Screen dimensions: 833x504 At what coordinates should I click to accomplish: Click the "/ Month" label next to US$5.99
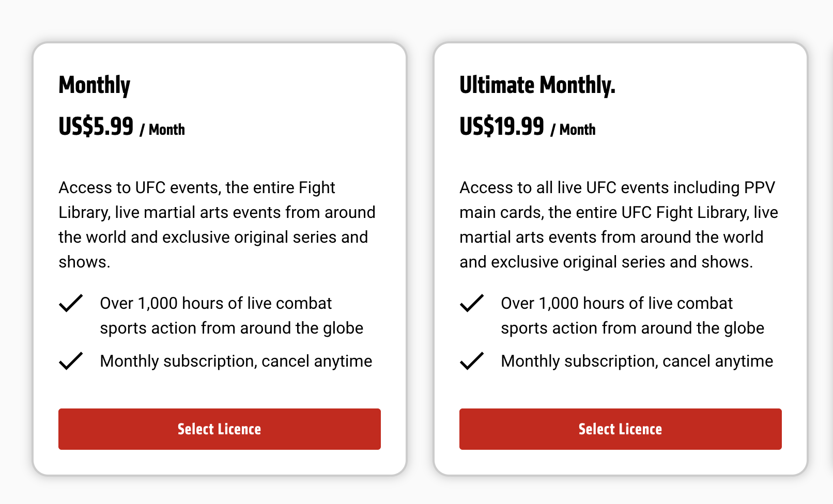[162, 129]
